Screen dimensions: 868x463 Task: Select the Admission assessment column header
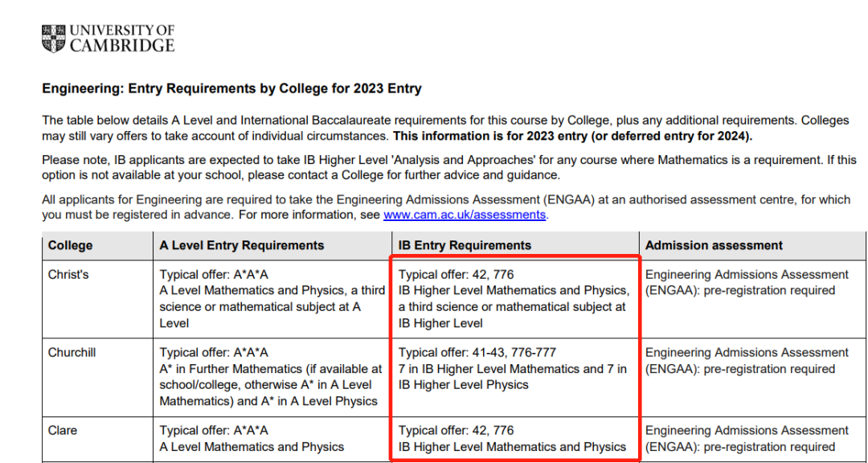pos(753,245)
